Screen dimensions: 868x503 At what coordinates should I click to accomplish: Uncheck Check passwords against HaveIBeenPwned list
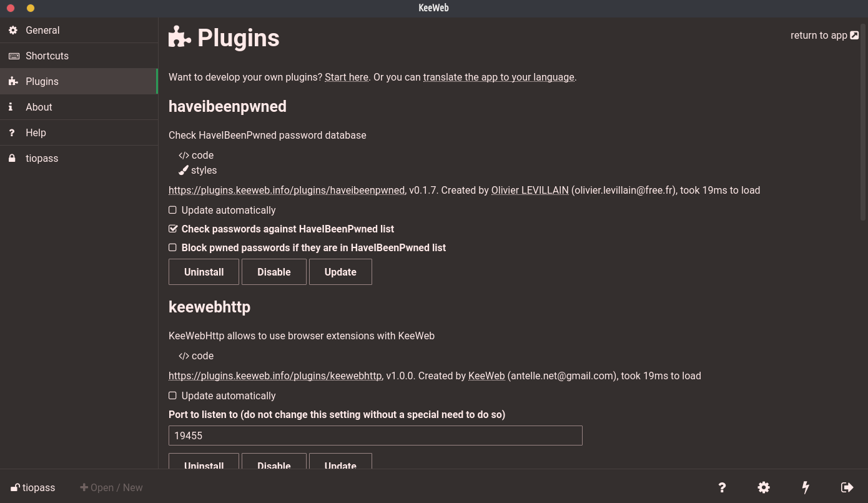click(173, 229)
